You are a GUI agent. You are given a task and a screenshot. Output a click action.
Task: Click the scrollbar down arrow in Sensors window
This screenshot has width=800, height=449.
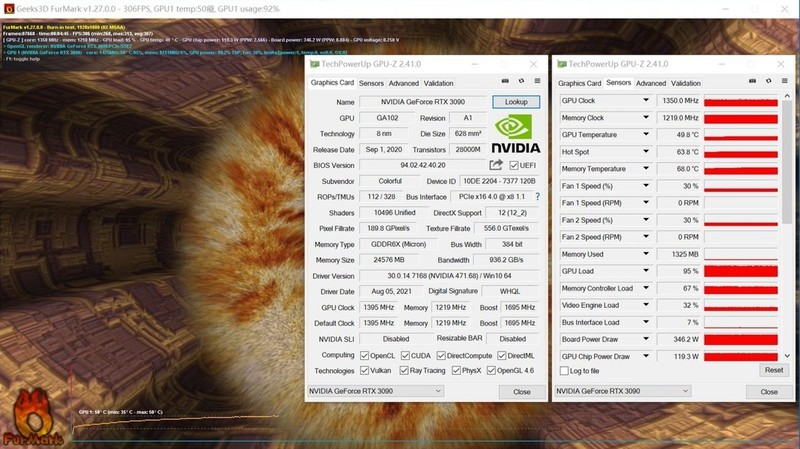pyautogui.click(x=787, y=356)
